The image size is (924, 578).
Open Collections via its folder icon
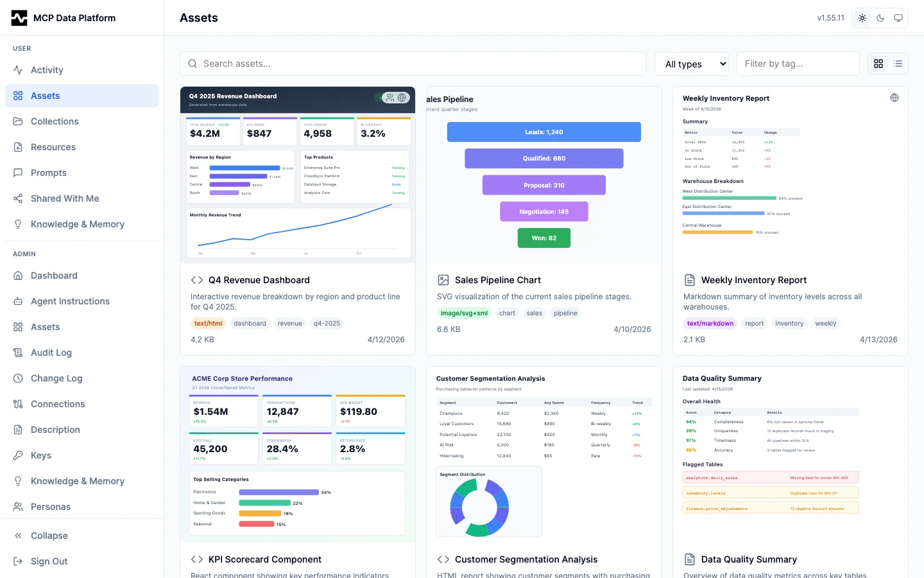click(x=18, y=121)
